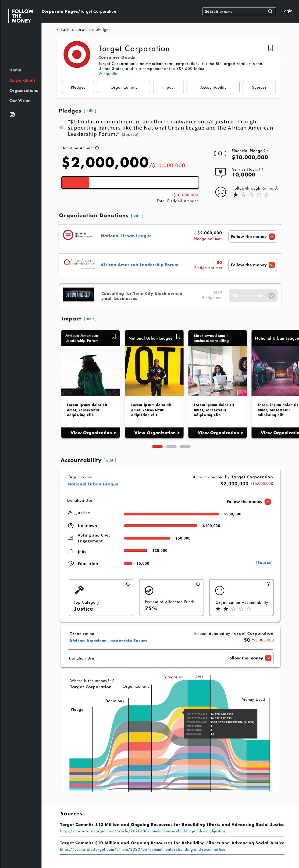Click the briefcase icon beside Jobs
The height and width of the screenshot is (868, 299).
(x=71, y=551)
